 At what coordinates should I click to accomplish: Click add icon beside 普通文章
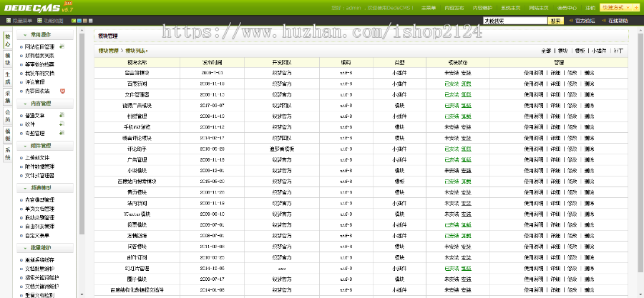pos(62,114)
